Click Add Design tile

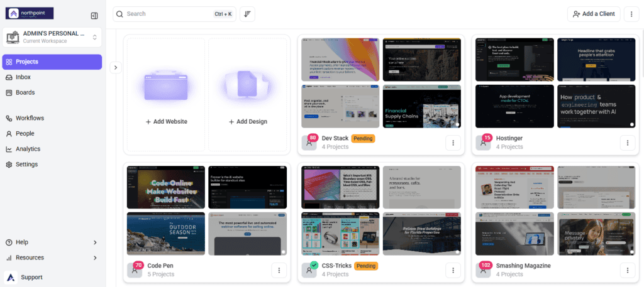coord(248,95)
